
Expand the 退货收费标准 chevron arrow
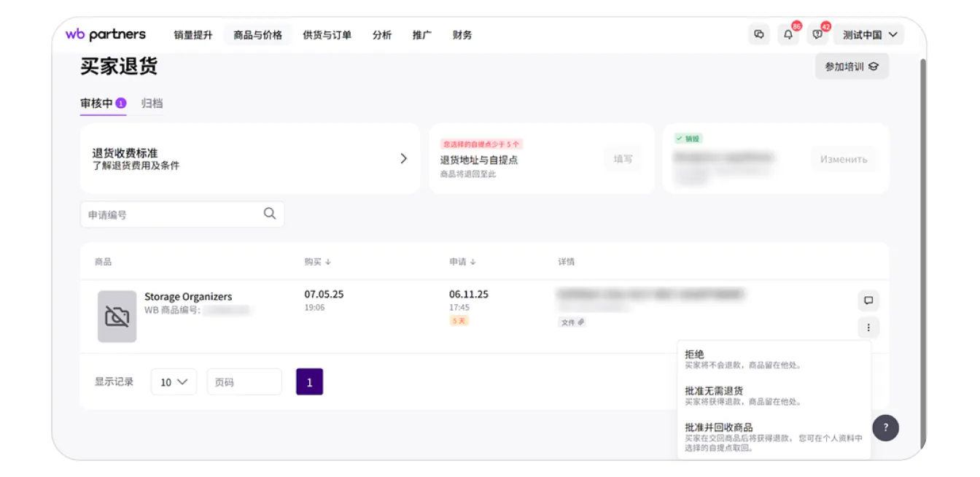(x=404, y=158)
